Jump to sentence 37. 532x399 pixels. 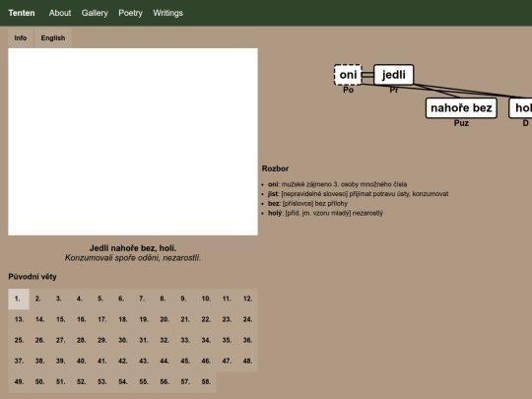pos(19,361)
